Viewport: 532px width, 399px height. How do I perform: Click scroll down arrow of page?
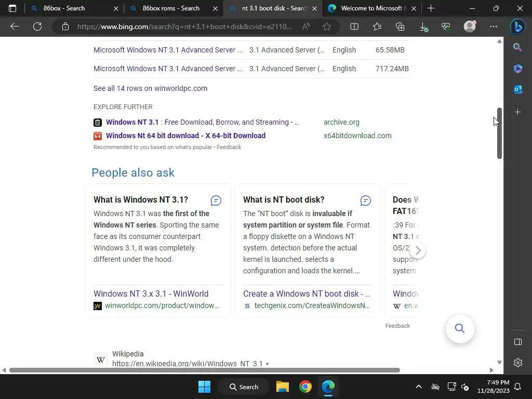point(499,362)
